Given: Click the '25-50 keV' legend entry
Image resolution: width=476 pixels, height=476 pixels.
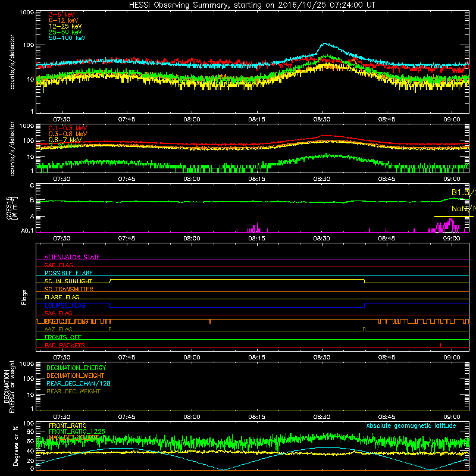Looking at the screenshot, I should (x=65, y=32).
